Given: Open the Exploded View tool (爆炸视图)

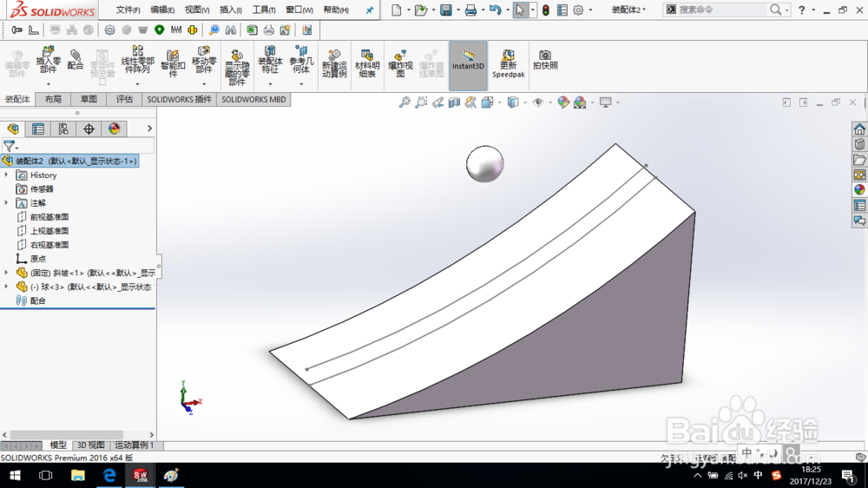Looking at the screenshot, I should [x=400, y=63].
